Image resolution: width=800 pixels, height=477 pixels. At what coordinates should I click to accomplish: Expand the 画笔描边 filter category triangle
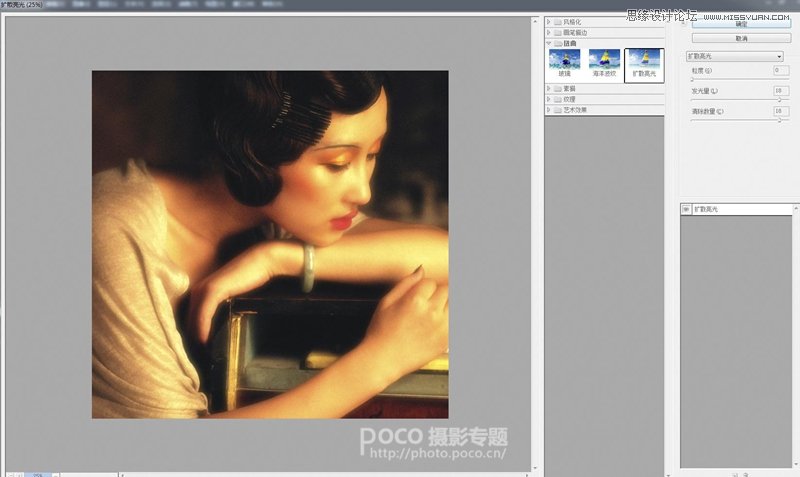click(x=549, y=33)
